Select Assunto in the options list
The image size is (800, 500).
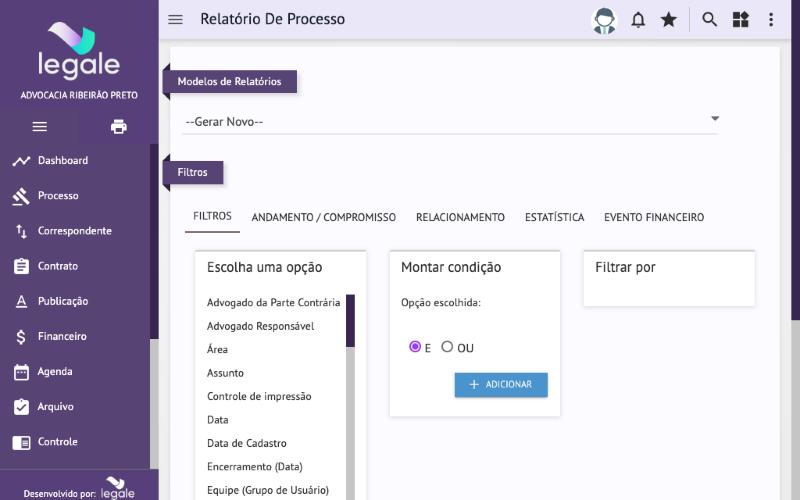click(226, 373)
